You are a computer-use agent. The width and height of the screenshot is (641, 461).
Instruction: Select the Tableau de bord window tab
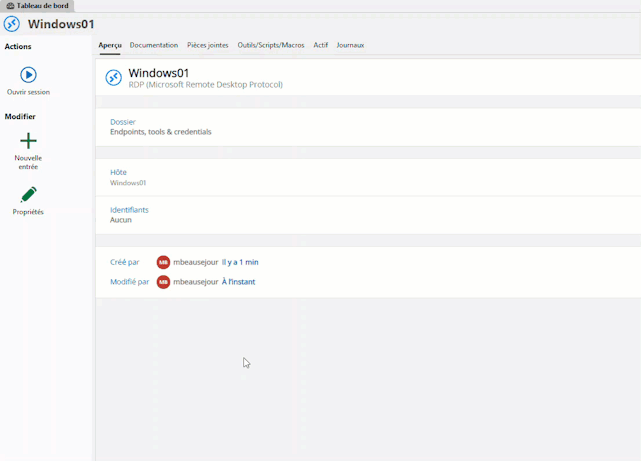click(42, 6)
